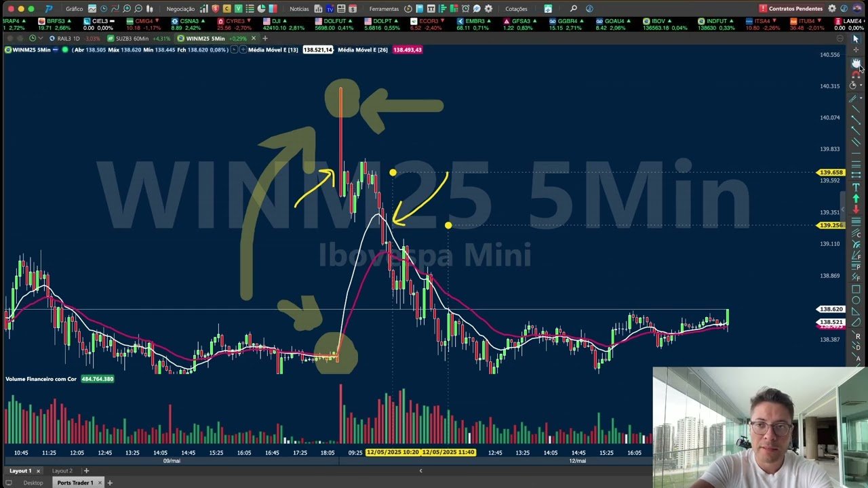Click the add indicator plus icon near Fch
Screen dimensions: 868x488
(x=243, y=50)
